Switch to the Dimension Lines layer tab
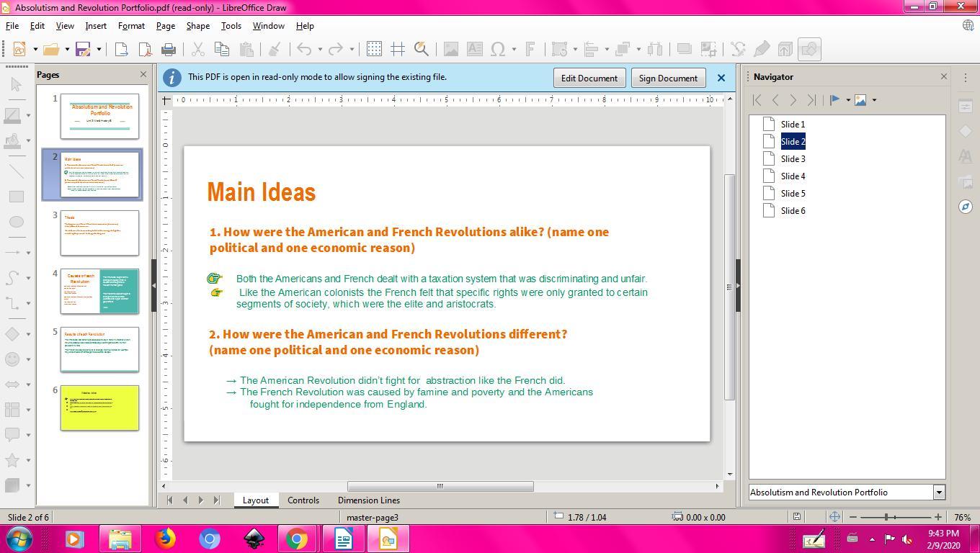The width and height of the screenshot is (980, 553). pyautogui.click(x=368, y=500)
